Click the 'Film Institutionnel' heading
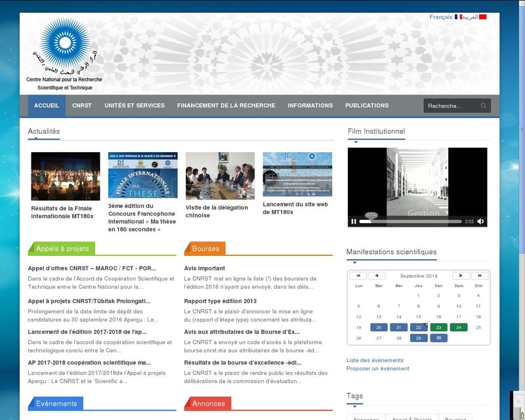 click(376, 131)
